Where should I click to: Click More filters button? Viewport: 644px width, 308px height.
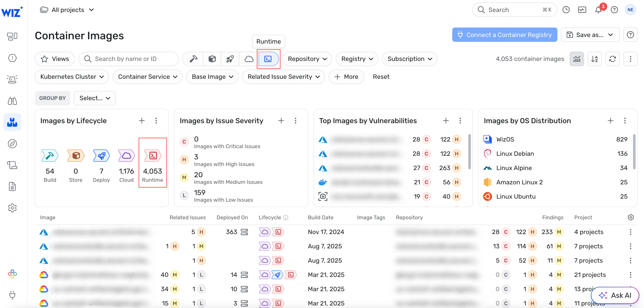pos(346,77)
